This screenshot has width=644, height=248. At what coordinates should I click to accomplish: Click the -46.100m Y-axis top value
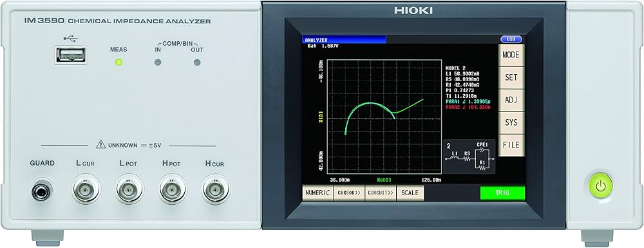[321, 72]
